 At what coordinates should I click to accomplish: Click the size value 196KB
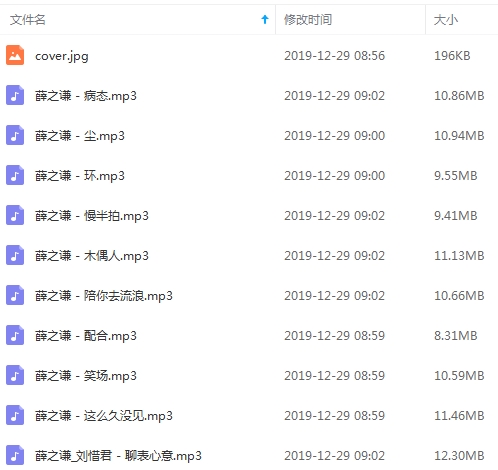[452, 56]
